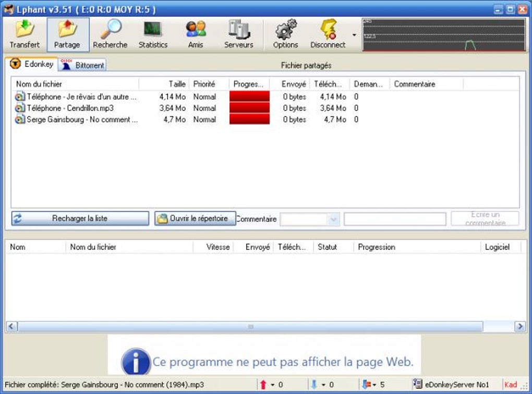Click the 4,14 Mo size cell
Image resolution: width=532 pixels, height=394 pixels.
(x=173, y=97)
